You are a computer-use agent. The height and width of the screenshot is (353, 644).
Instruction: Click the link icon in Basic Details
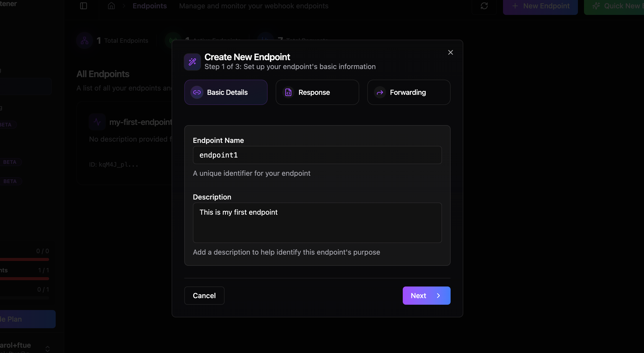pos(197,92)
